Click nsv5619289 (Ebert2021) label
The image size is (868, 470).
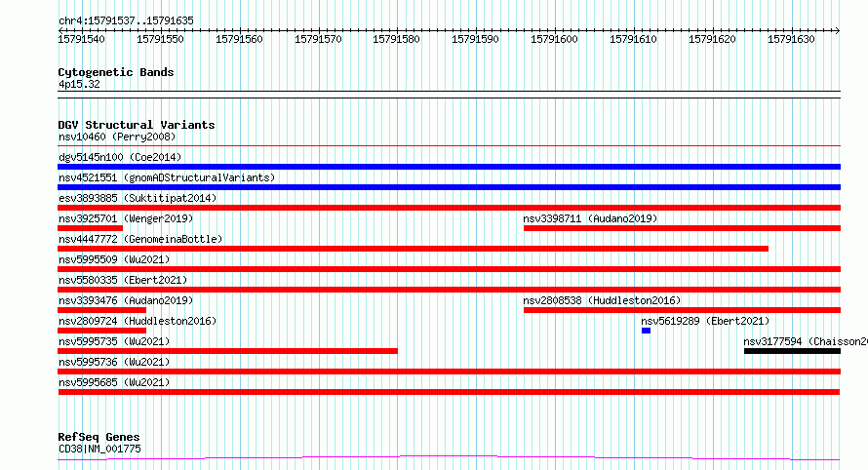click(705, 321)
